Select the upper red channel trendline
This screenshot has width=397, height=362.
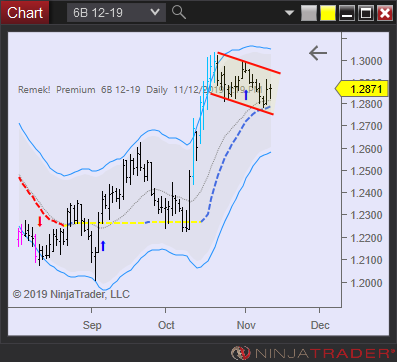click(249, 63)
